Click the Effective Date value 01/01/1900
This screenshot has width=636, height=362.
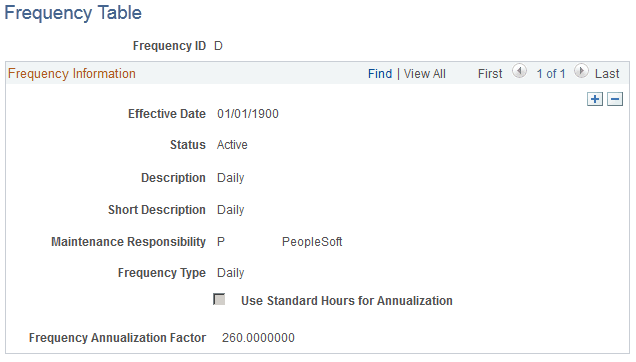(248, 114)
